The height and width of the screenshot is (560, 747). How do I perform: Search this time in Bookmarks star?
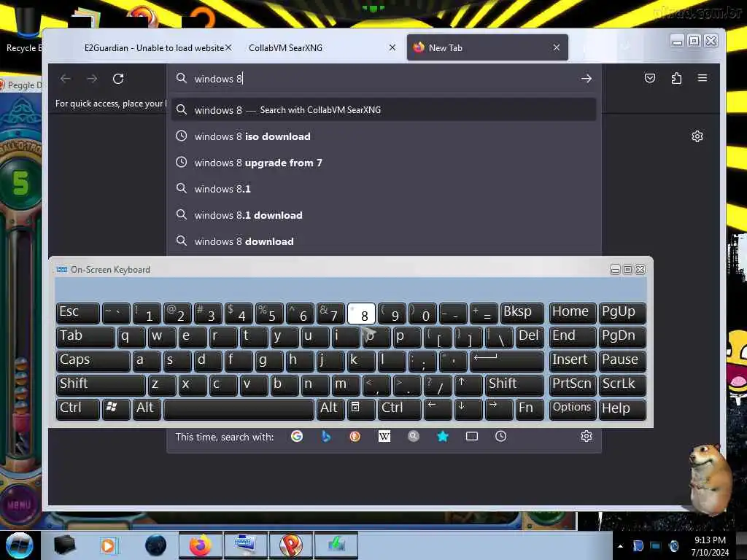click(x=443, y=436)
